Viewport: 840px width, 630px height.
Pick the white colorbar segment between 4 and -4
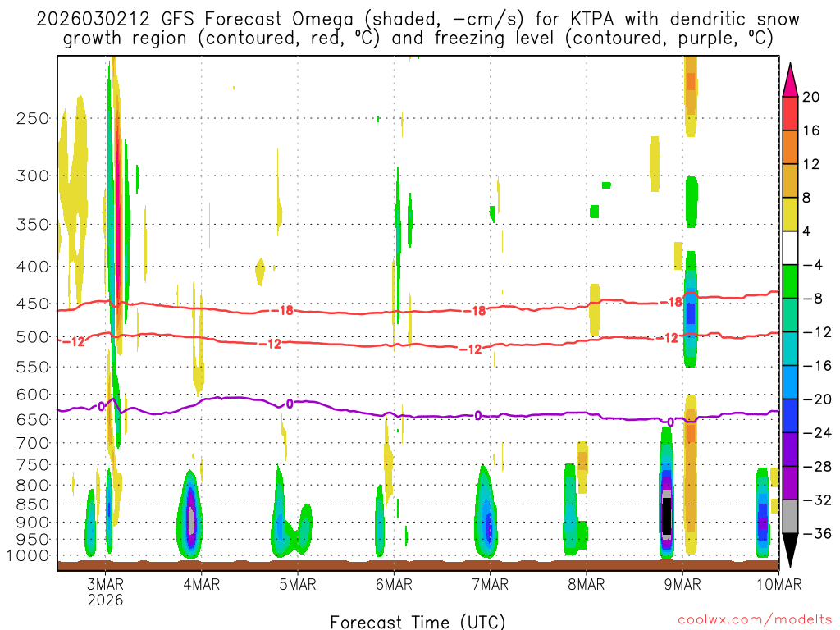(x=791, y=248)
